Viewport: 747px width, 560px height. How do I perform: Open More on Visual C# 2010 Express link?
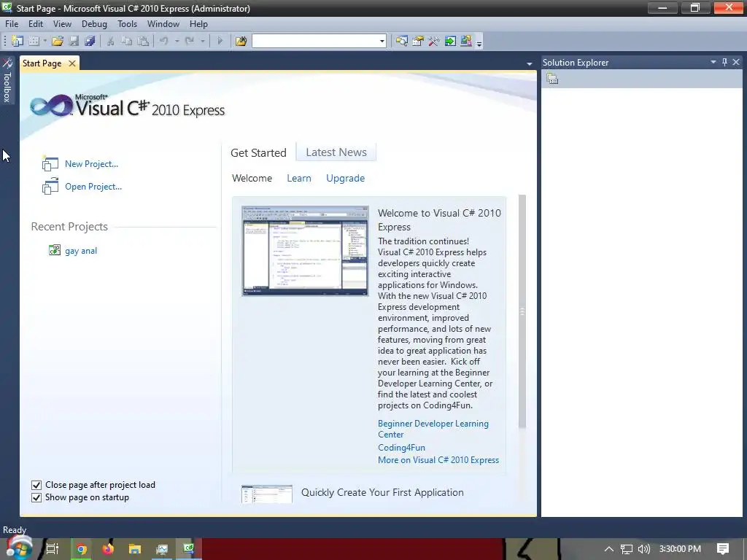(438, 460)
